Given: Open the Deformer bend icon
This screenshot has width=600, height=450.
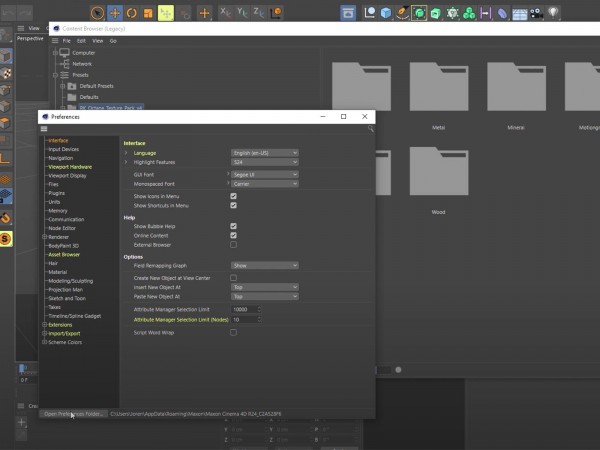Looking at the screenshot, I should coord(502,13).
